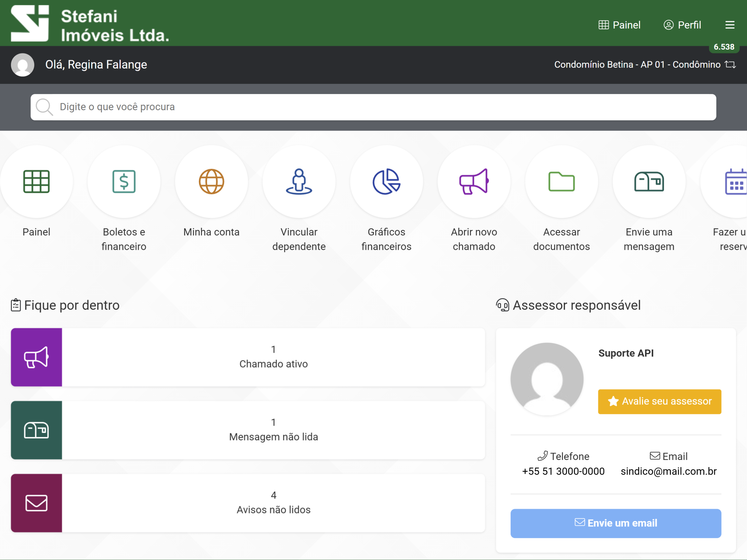Image resolution: width=747 pixels, height=560 pixels.
Task: Click the Suporte API assessor avatar
Action: click(x=547, y=379)
